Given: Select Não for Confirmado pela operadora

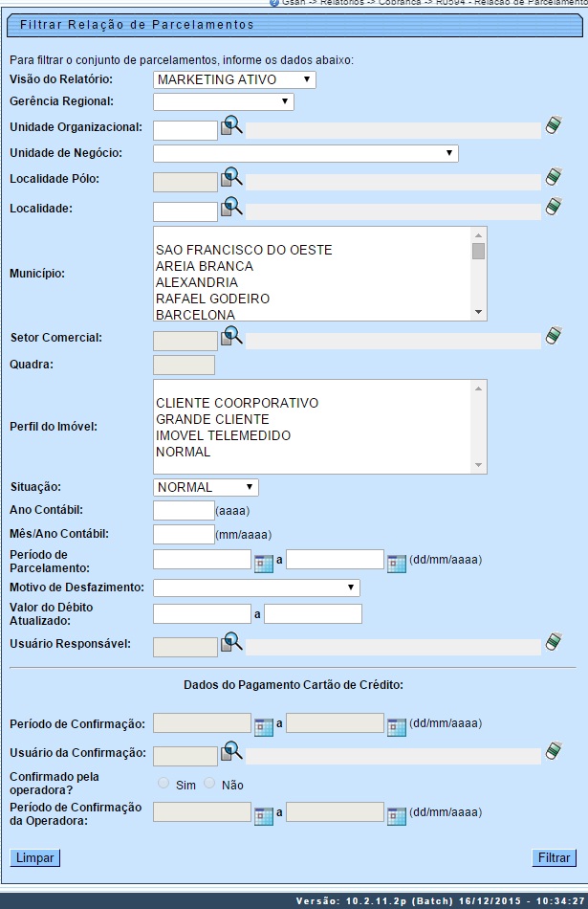Looking at the screenshot, I should pos(209,784).
